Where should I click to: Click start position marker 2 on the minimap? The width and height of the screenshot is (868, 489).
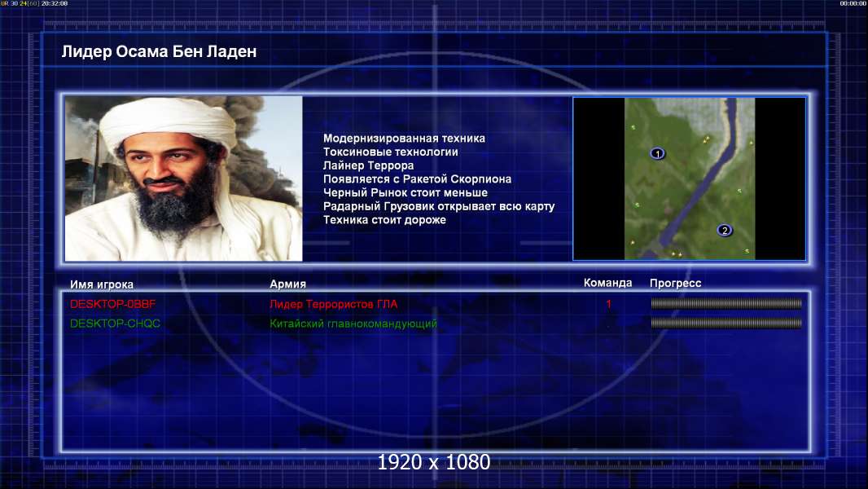click(724, 231)
